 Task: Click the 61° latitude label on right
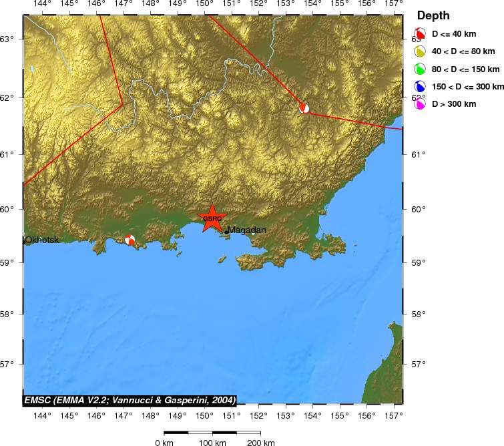point(419,155)
